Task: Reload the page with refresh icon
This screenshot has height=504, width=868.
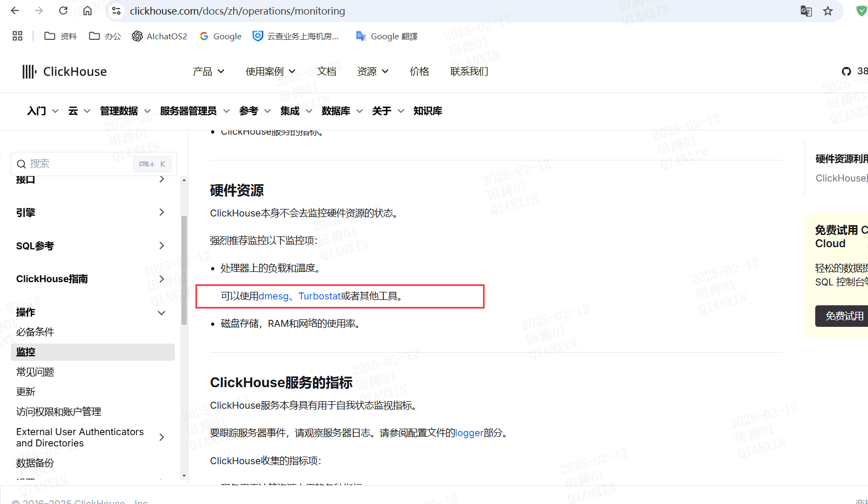Action: (63, 11)
